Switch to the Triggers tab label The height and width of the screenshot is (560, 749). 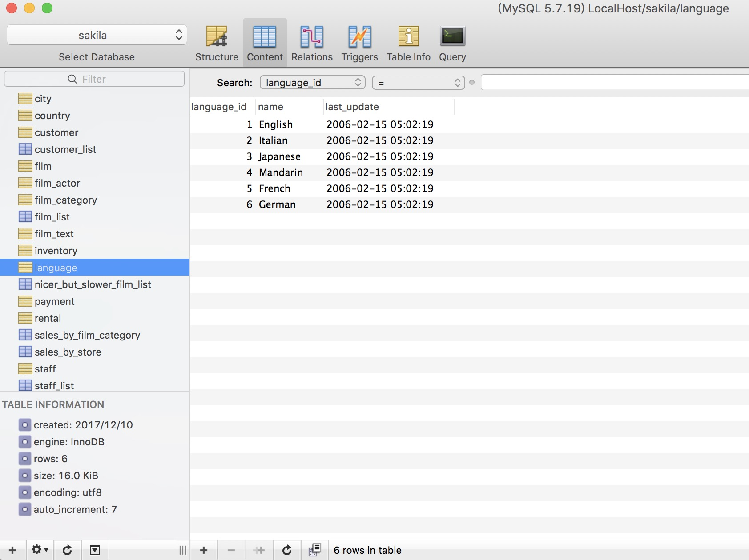pyautogui.click(x=360, y=57)
